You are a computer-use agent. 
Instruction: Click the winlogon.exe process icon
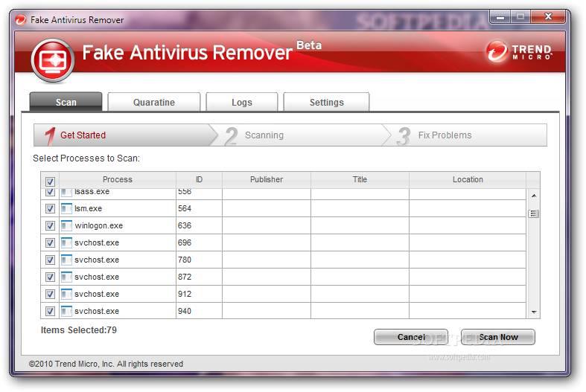click(66, 225)
